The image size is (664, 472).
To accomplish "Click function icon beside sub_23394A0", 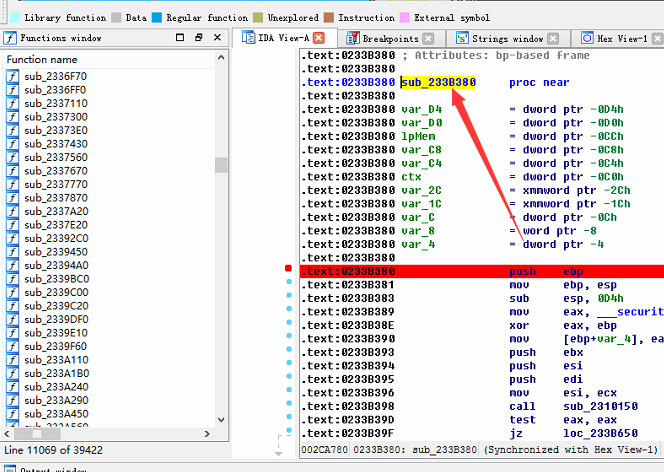I will (13, 265).
